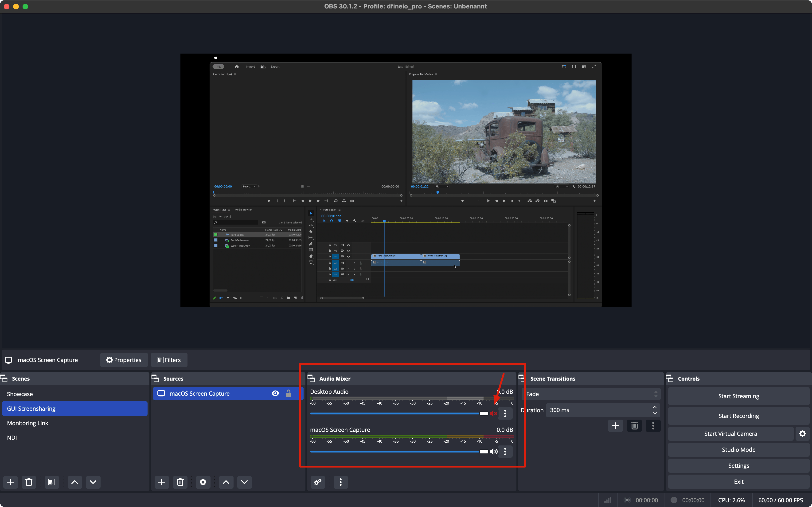Add a configurable transition with the plus icon

[615, 426]
